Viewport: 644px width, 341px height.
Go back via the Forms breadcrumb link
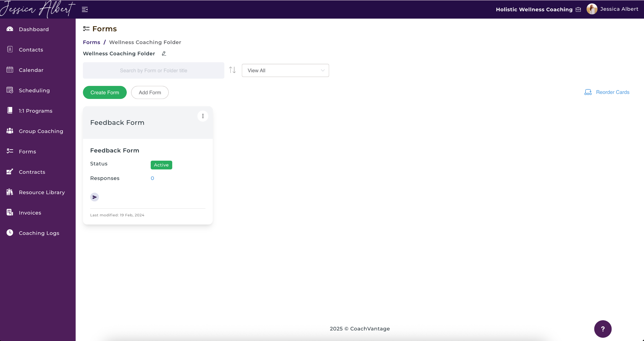point(91,42)
